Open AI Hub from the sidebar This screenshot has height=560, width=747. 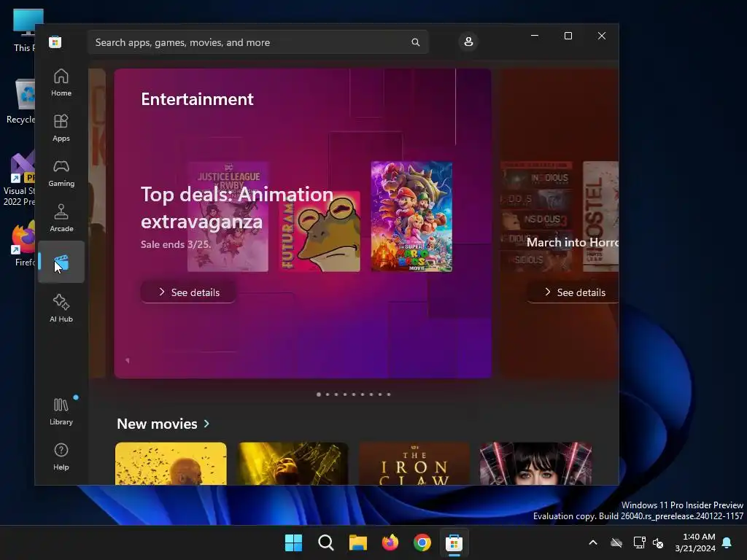pos(61,308)
